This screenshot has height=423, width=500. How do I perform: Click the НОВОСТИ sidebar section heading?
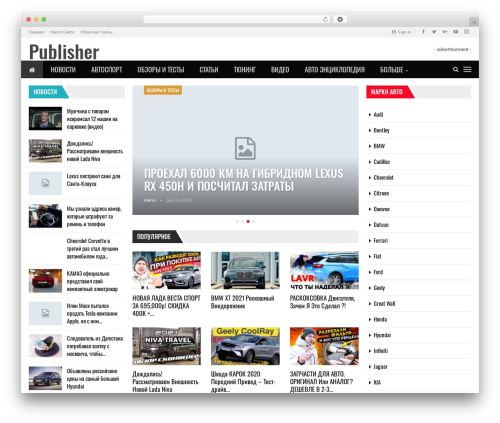pos(45,92)
